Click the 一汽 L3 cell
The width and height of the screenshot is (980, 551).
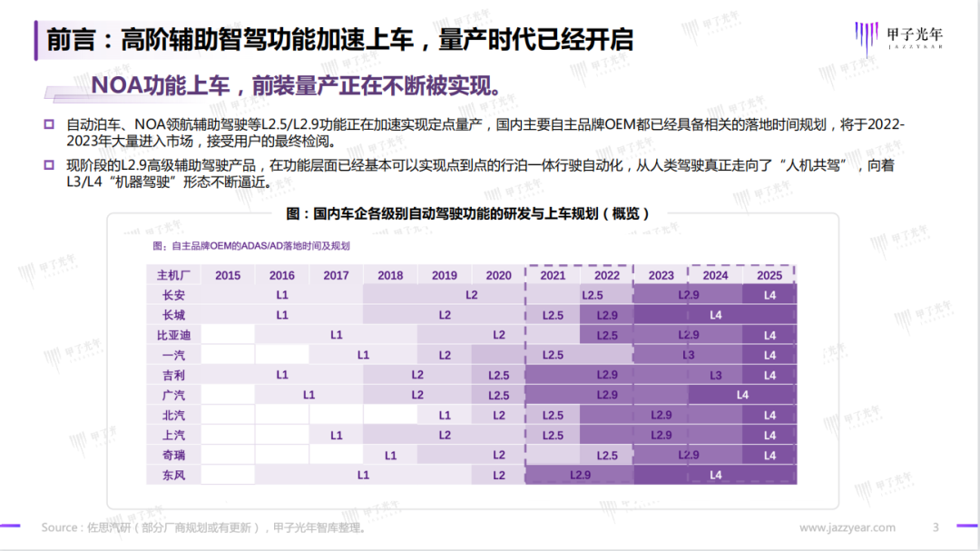pos(688,355)
